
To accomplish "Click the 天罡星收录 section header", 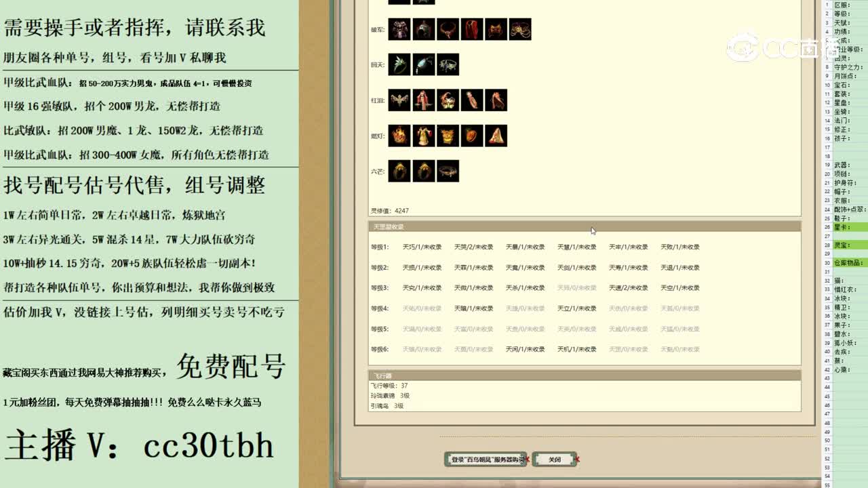I will [585, 226].
